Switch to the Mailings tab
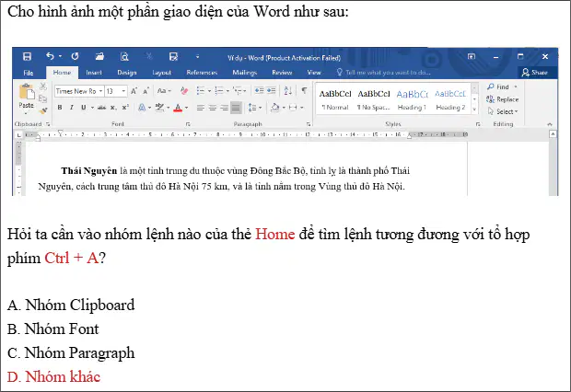The image size is (571, 392). [245, 73]
